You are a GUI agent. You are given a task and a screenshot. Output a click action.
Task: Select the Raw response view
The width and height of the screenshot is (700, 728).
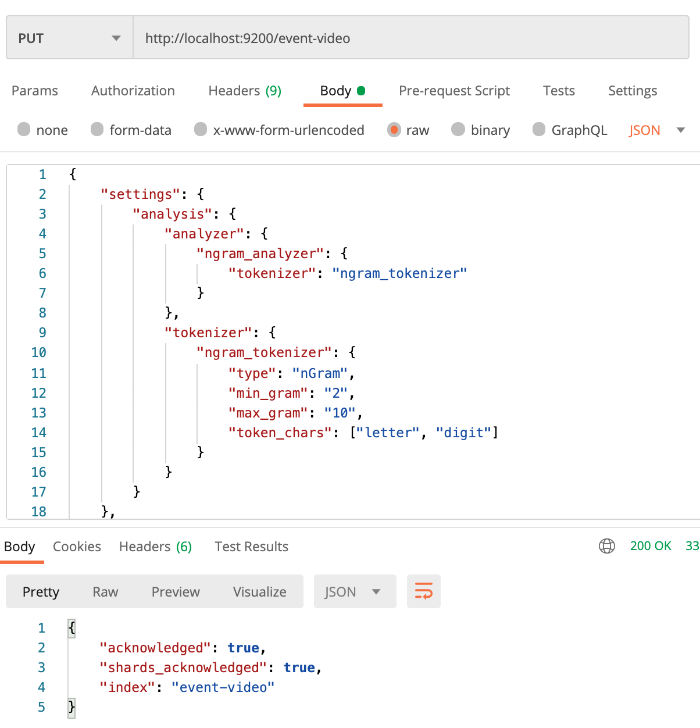[x=105, y=592]
